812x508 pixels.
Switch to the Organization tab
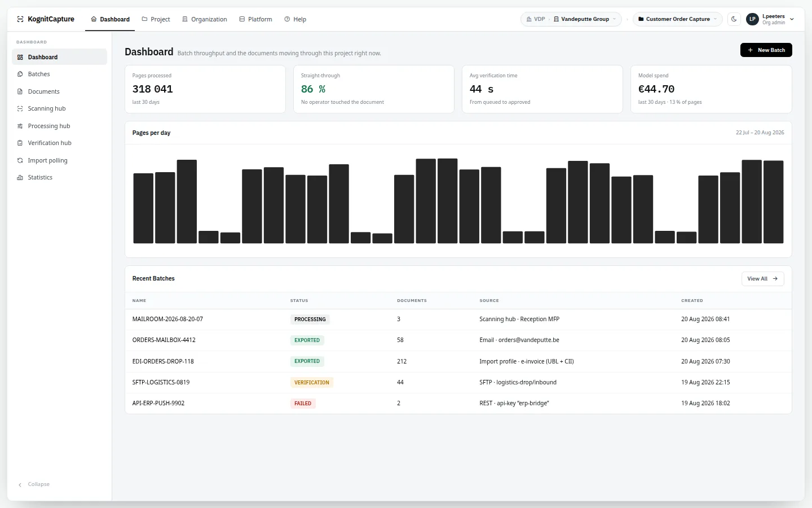tap(205, 19)
